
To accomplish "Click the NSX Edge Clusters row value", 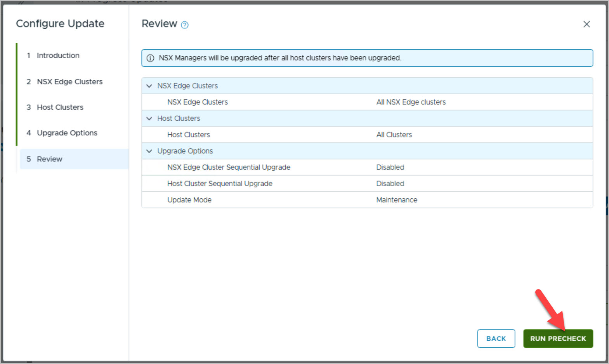I will click(411, 102).
